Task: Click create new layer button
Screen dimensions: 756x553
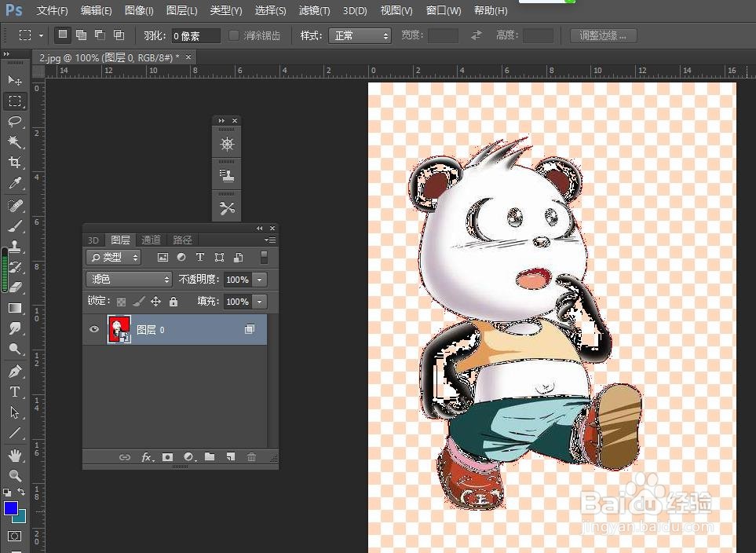Action: click(x=231, y=456)
